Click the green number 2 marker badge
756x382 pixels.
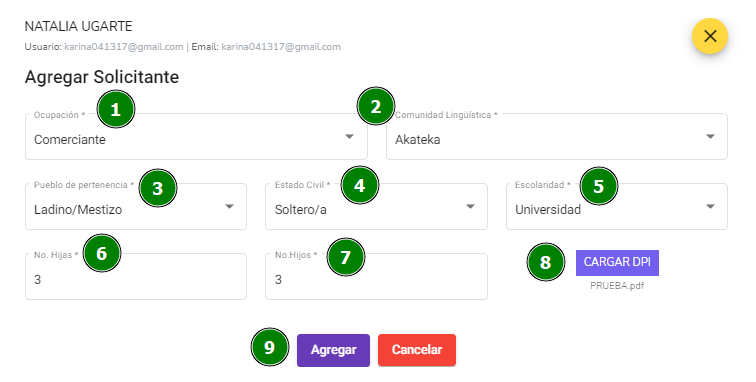(376, 107)
